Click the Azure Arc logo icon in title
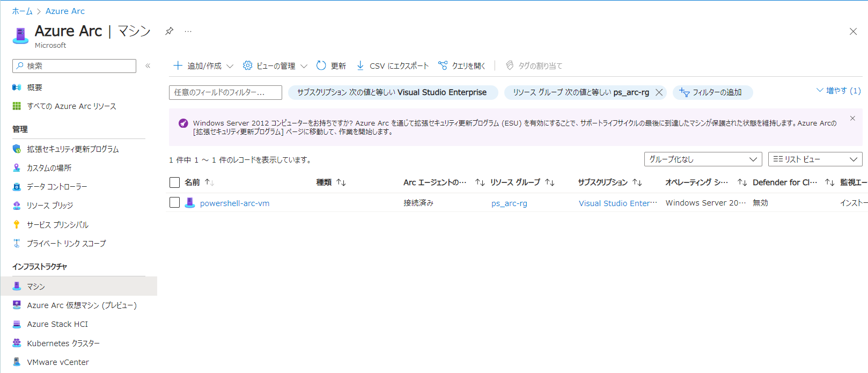This screenshot has width=868, height=373. pos(20,35)
